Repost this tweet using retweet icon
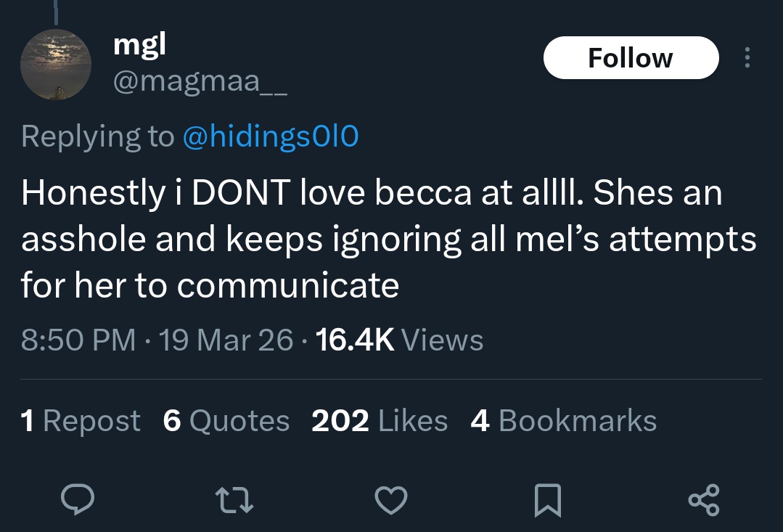 (x=235, y=500)
